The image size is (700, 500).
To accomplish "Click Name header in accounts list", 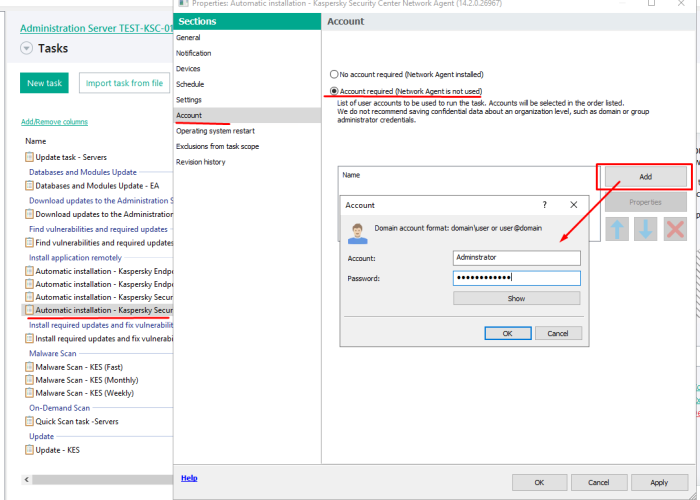I will (x=351, y=175).
